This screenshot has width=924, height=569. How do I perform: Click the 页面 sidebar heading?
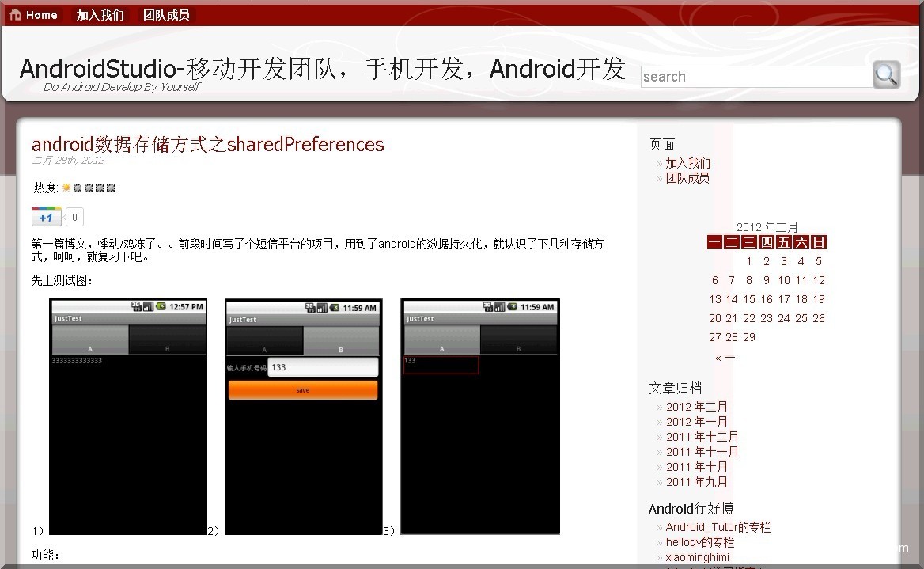pos(662,145)
